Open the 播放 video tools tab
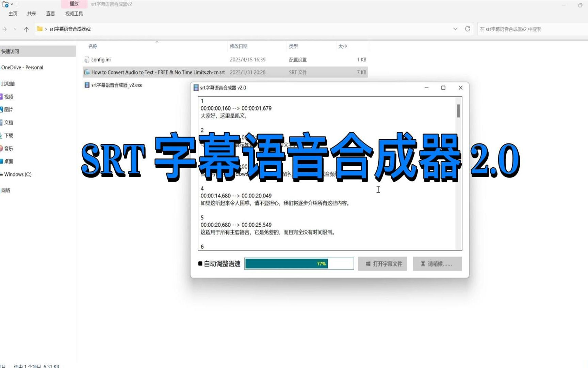The width and height of the screenshot is (588, 368). point(73,4)
